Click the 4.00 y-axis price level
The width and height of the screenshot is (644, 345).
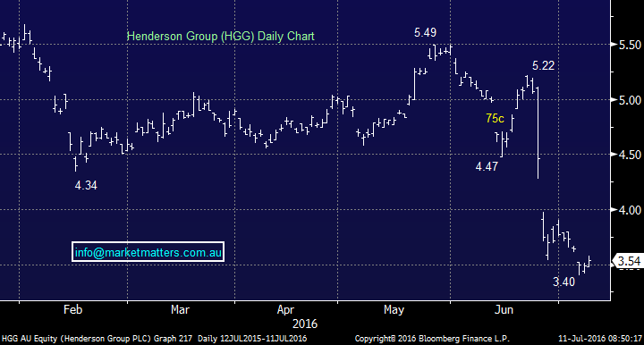(x=630, y=210)
